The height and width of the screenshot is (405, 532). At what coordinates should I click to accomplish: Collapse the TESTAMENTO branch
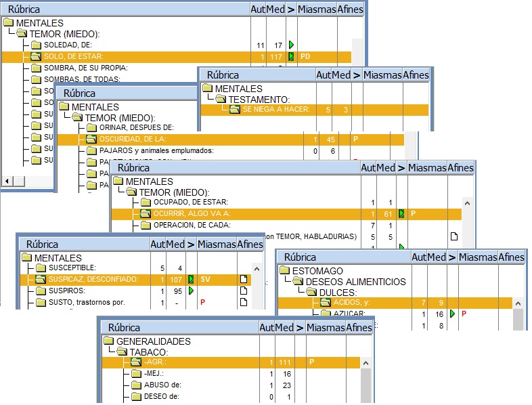[x=221, y=99]
